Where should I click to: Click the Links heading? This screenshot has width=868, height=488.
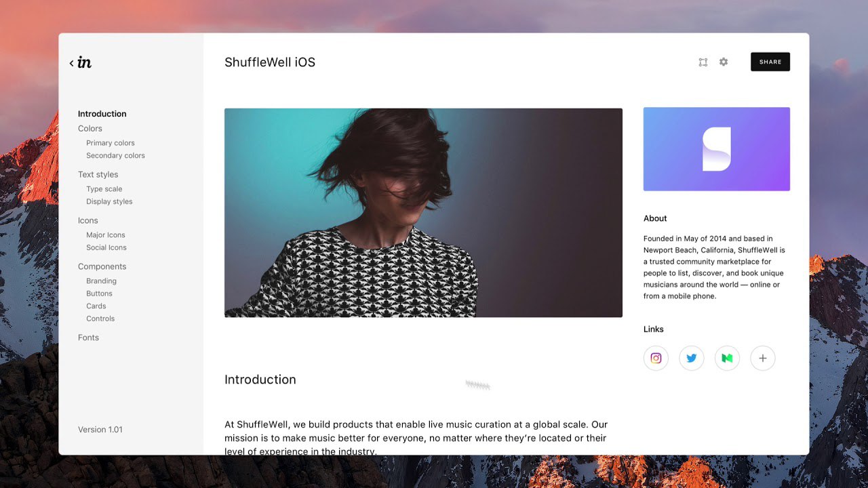click(x=654, y=329)
